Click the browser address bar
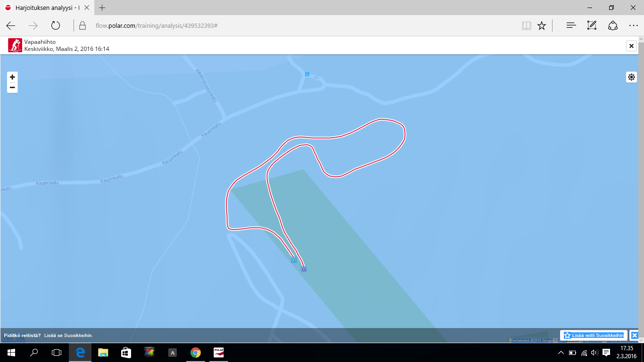The image size is (644, 362). click(x=297, y=25)
